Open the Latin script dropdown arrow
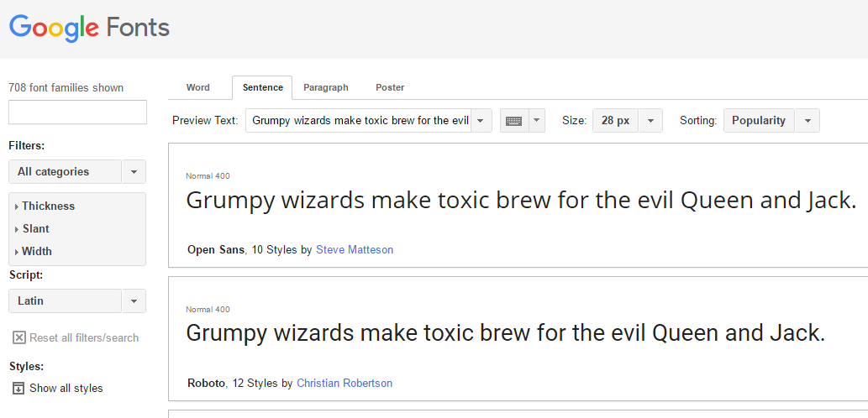Screen dimensions: 868x418 tap(134, 300)
